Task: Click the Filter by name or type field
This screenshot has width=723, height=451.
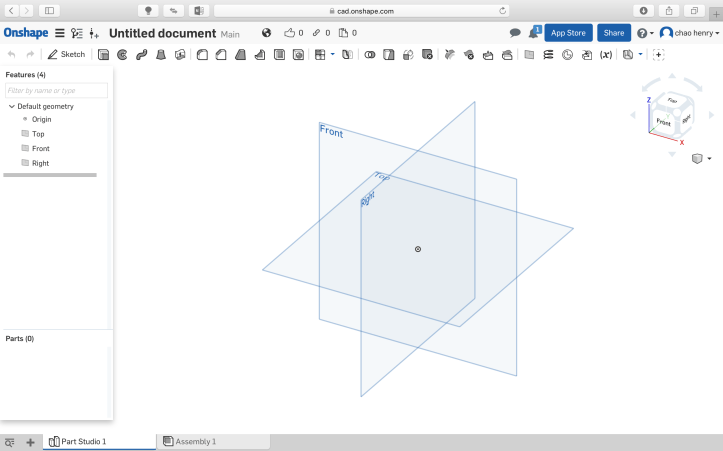Action: click(56, 91)
